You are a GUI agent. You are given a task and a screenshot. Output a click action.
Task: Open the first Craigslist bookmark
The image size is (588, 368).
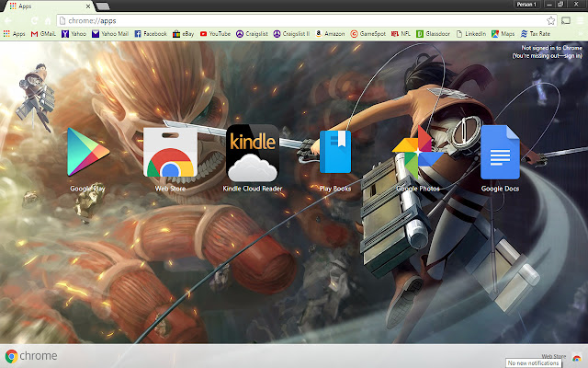[252, 34]
